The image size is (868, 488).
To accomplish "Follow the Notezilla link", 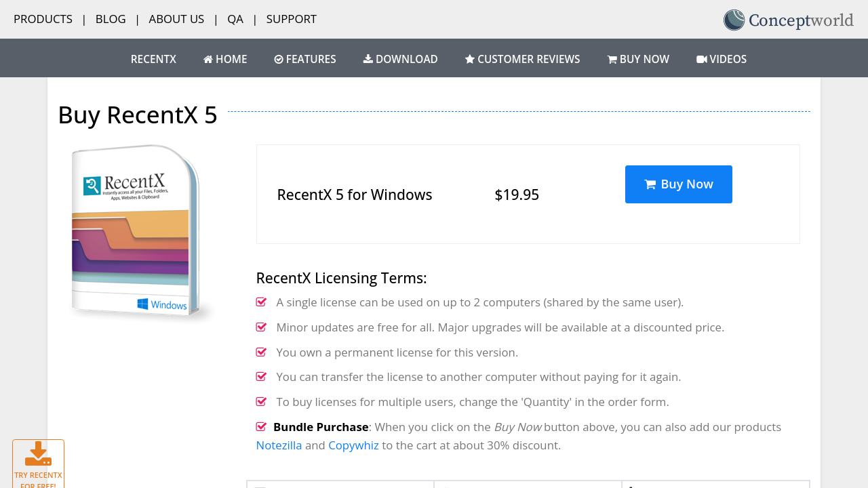I will pyautogui.click(x=279, y=445).
